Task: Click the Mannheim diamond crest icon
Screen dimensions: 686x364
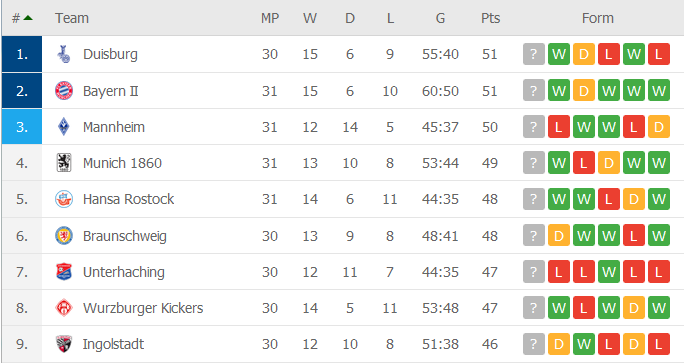Action: click(x=64, y=127)
